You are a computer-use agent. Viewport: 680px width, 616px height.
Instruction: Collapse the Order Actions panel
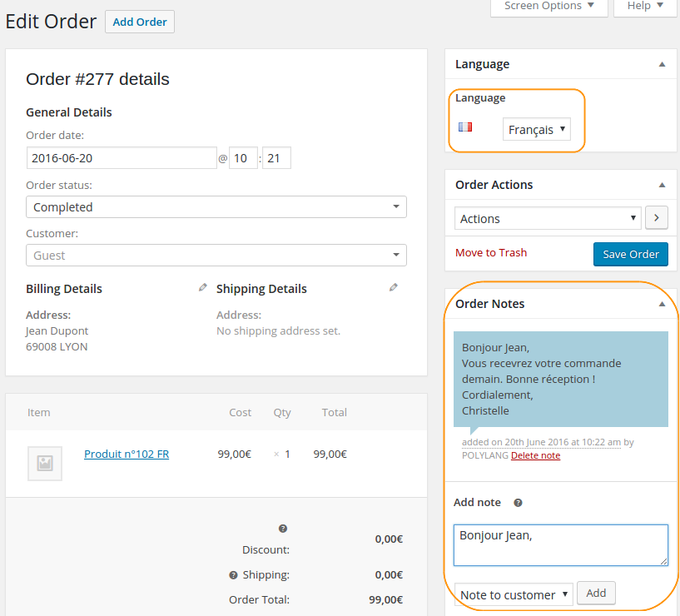coord(663,185)
